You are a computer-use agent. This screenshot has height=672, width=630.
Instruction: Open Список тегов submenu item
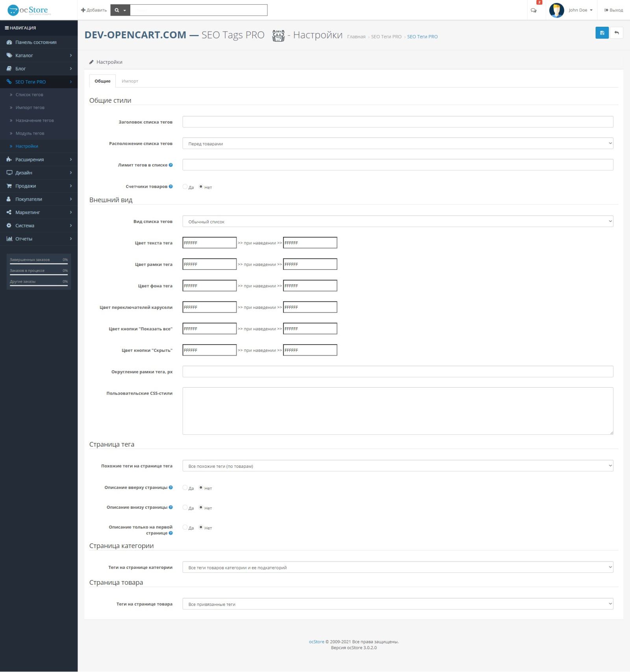[x=29, y=95]
